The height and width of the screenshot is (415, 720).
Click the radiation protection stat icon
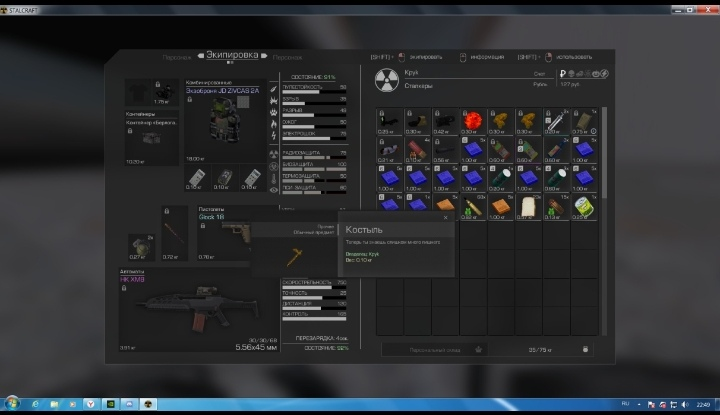pos(274,154)
